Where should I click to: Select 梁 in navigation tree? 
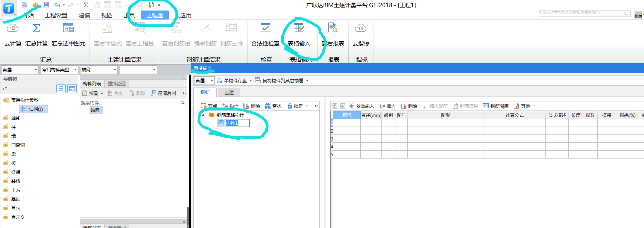pyautogui.click(x=14, y=154)
